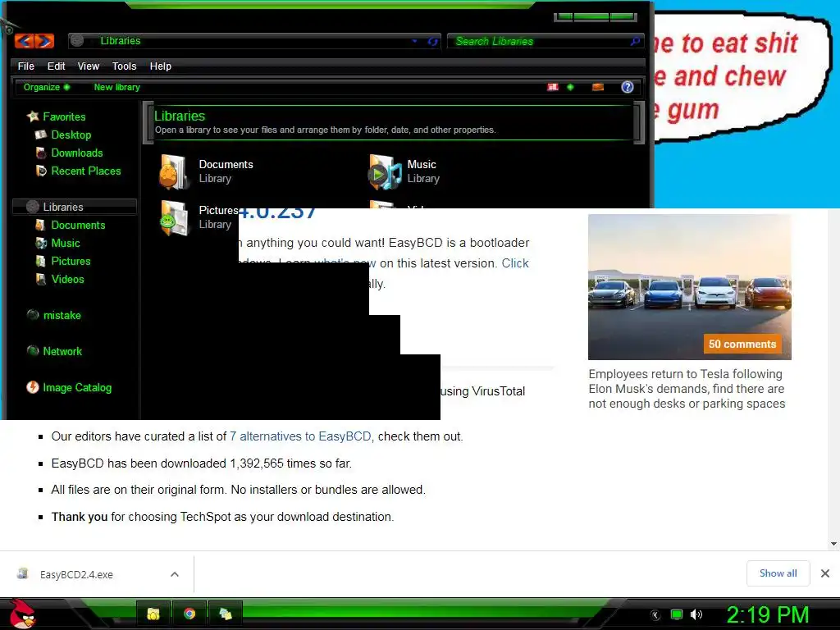This screenshot has width=840, height=630.
Task: Open Desktop under Favorites
Action: (71, 135)
